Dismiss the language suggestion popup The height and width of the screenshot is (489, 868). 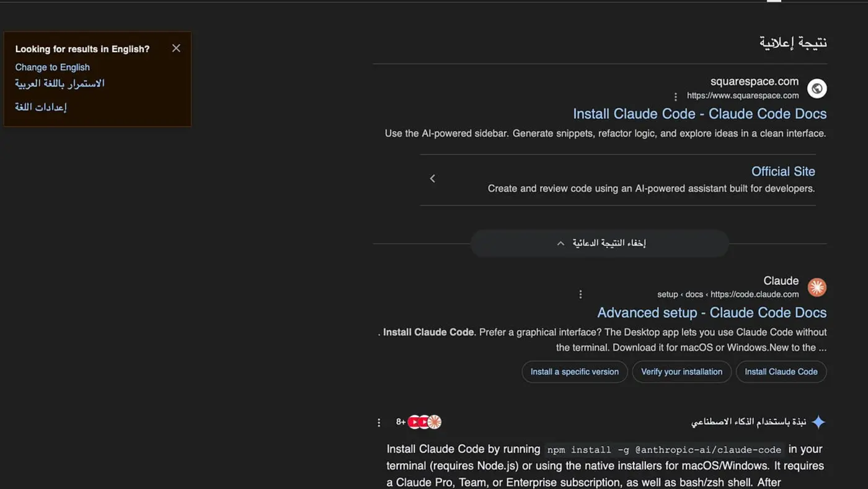176,48
